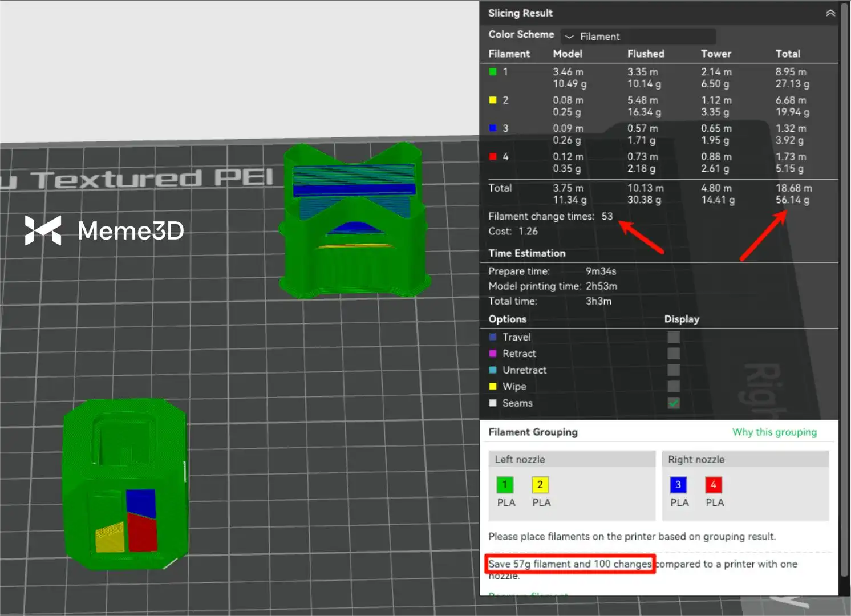The image size is (851, 616).
Task: Click red filament 4 chip under Right nozzle
Action: click(x=714, y=485)
